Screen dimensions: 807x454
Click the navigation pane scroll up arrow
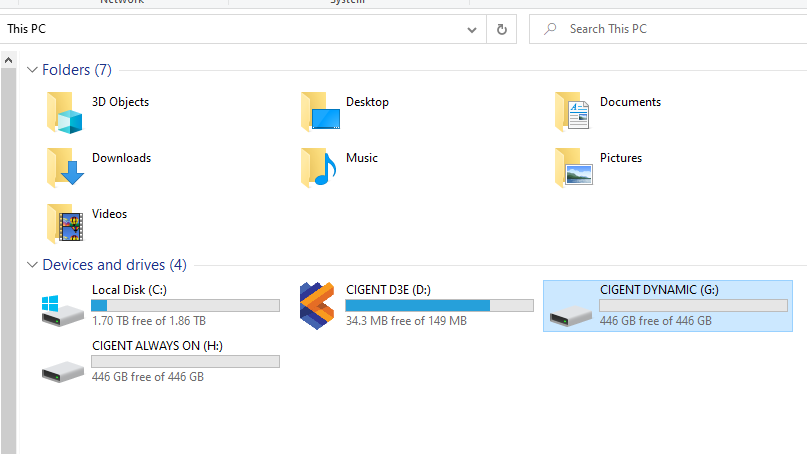pos(8,60)
